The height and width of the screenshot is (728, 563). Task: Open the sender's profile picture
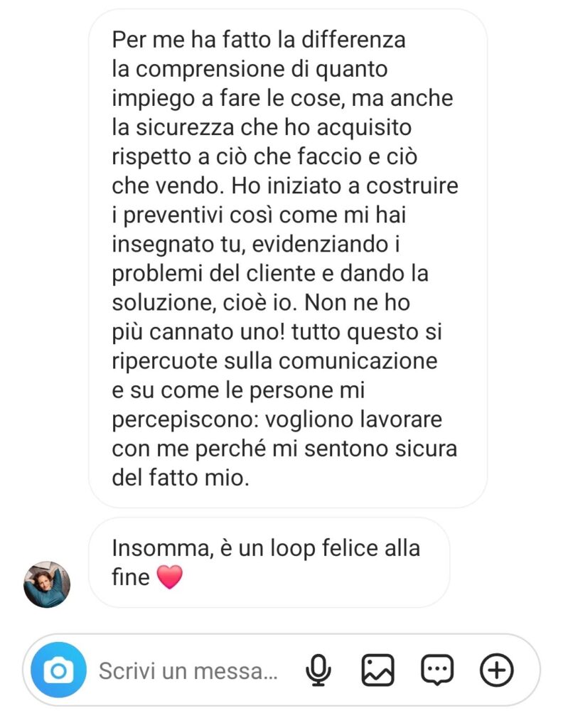(47, 584)
